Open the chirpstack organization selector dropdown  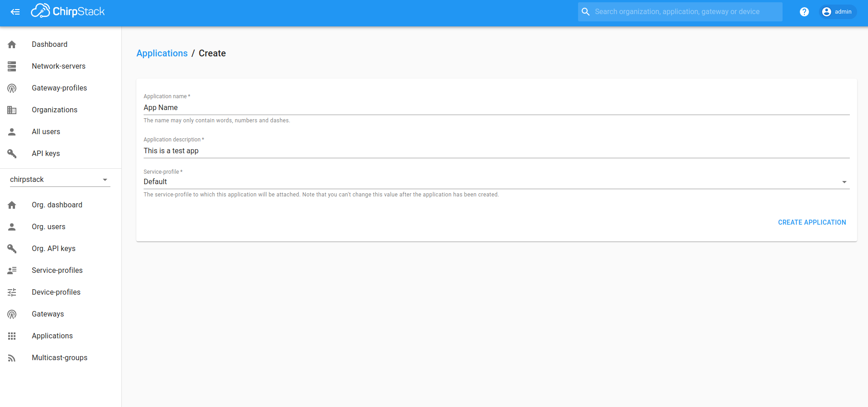click(60, 180)
